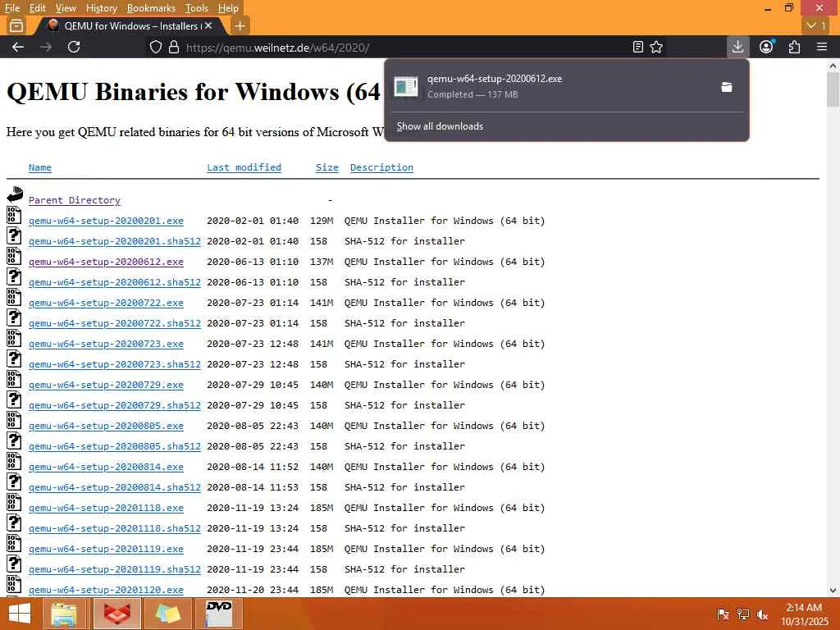Viewport: 840px width, 630px height.
Task: Open the Parent Directory link
Action: pos(75,200)
